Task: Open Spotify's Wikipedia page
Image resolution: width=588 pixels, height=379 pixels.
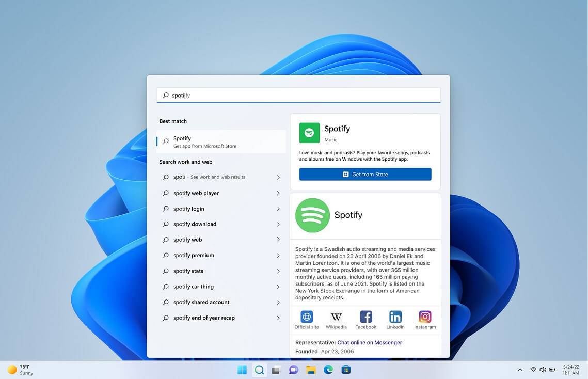Action: point(336,319)
